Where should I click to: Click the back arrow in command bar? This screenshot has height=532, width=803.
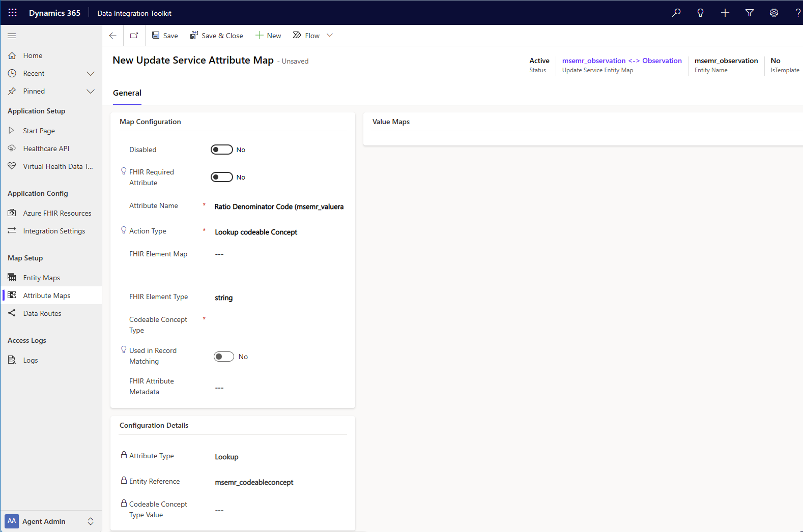(x=113, y=36)
